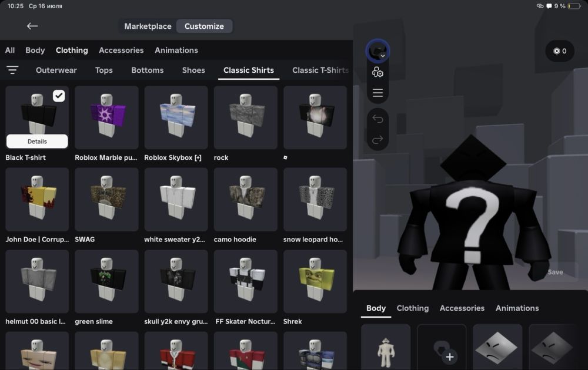Open the Shoes subcategory

coord(193,70)
